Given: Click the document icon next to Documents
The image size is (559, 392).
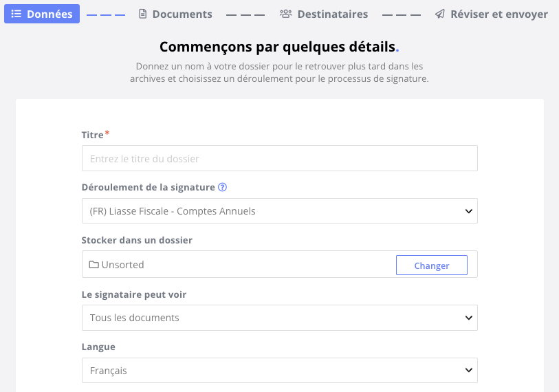Looking at the screenshot, I should [x=142, y=14].
